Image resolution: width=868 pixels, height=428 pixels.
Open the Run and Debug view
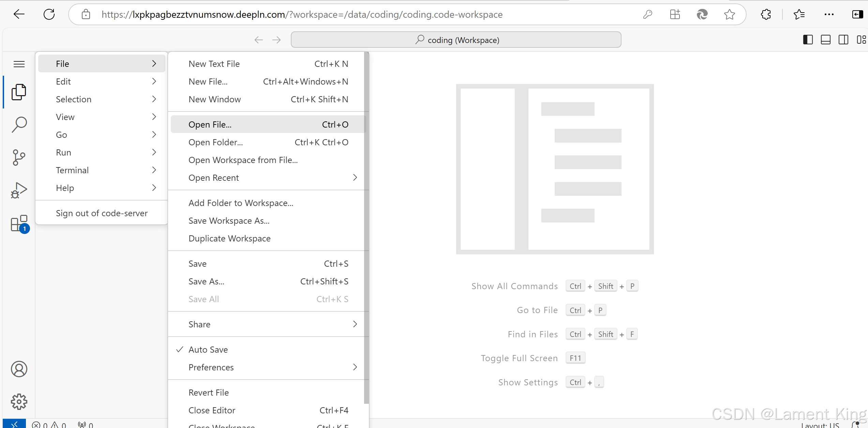(19, 190)
